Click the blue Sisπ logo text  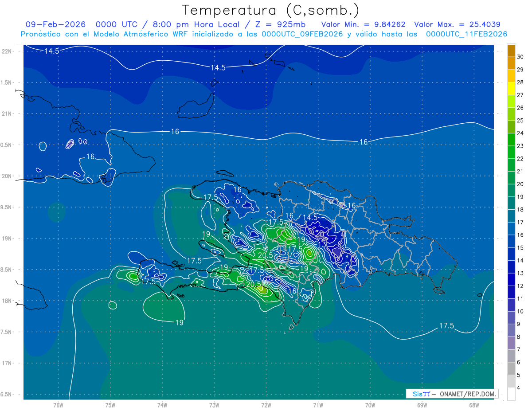[x=421, y=394]
